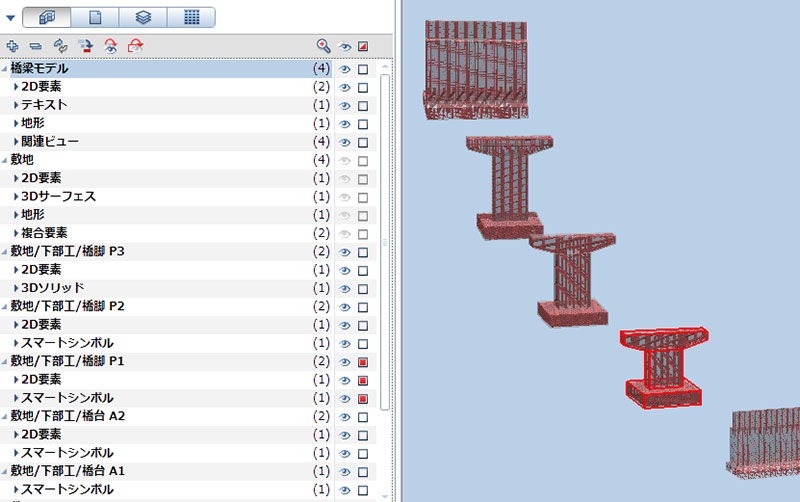Click the scrollbar down arrow in tree panel
This screenshot has height=502, width=800.
coord(385,496)
